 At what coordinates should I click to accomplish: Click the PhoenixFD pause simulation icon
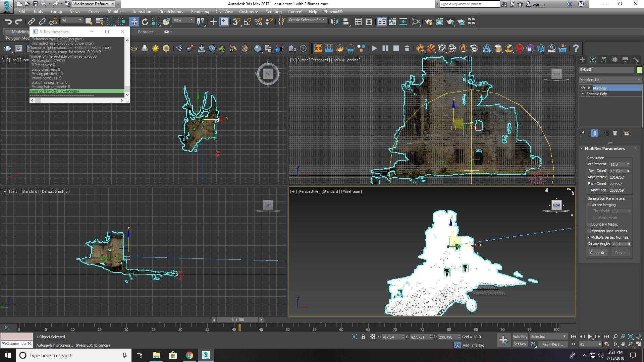point(385,49)
